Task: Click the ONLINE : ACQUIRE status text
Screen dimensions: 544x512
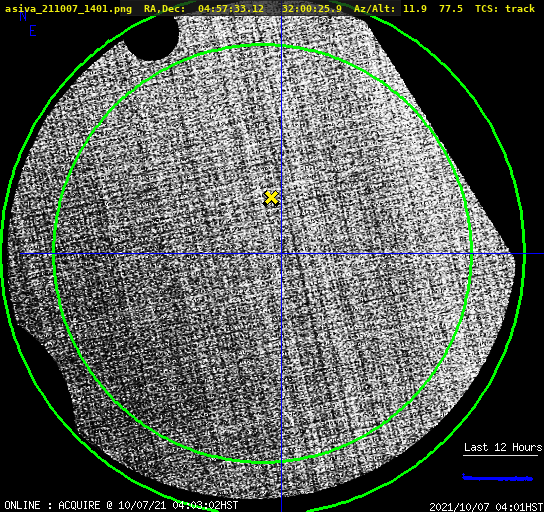Action: pyautogui.click(x=52, y=505)
